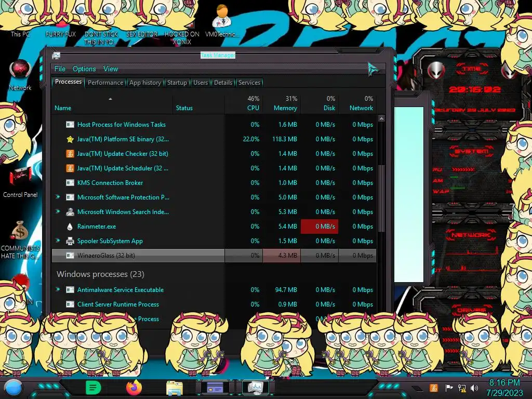Select KMS Connection Broker process
Viewport: 532px width, 399px height.
click(214, 183)
